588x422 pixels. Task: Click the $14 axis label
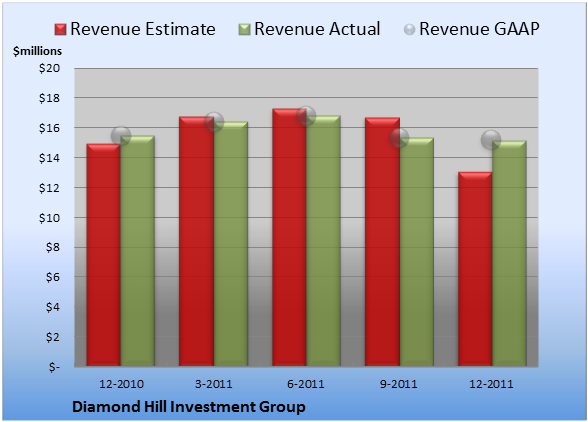50,158
